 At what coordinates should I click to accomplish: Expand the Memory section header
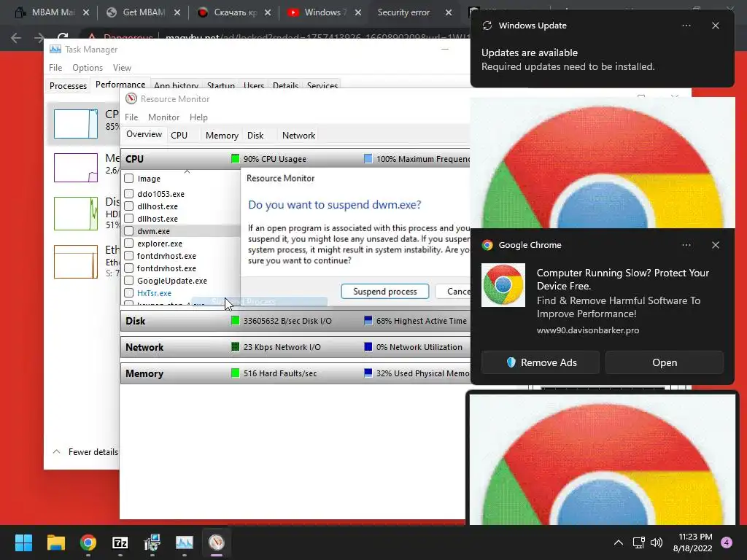tap(295, 373)
